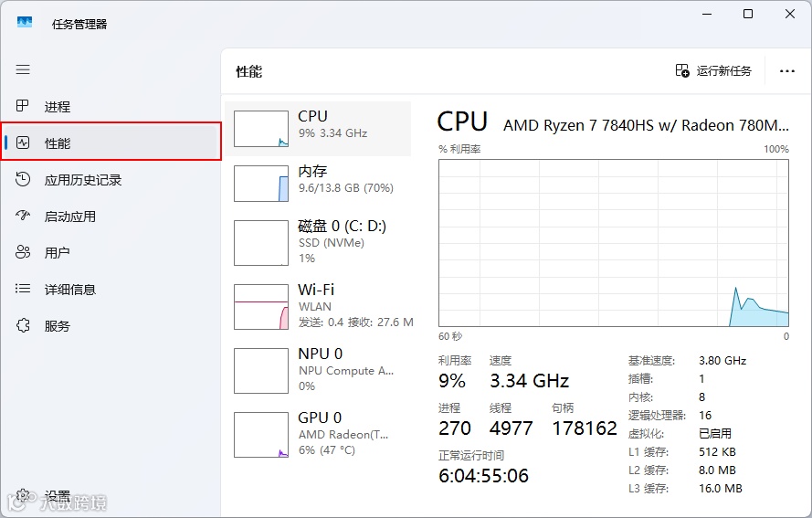
Task: Open 应用历史记录 app history icon
Action: click(x=23, y=179)
